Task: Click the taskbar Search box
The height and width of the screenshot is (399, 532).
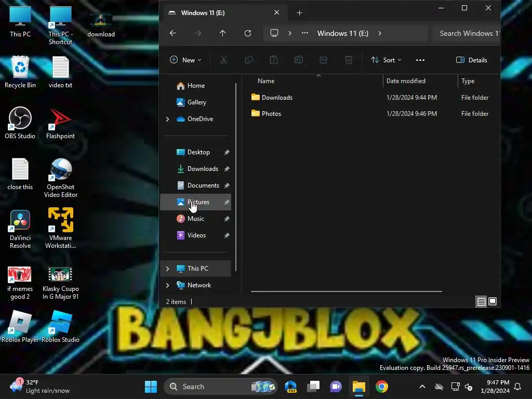Action: pos(221,387)
